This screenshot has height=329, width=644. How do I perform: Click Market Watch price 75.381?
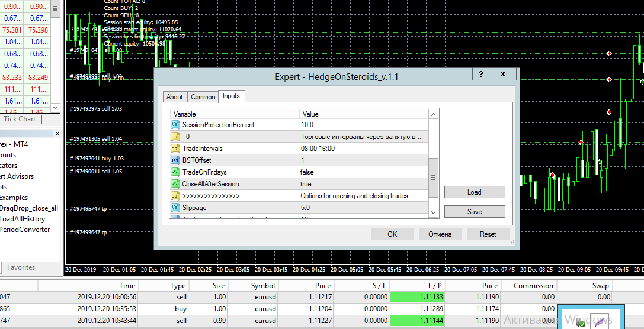[12, 30]
